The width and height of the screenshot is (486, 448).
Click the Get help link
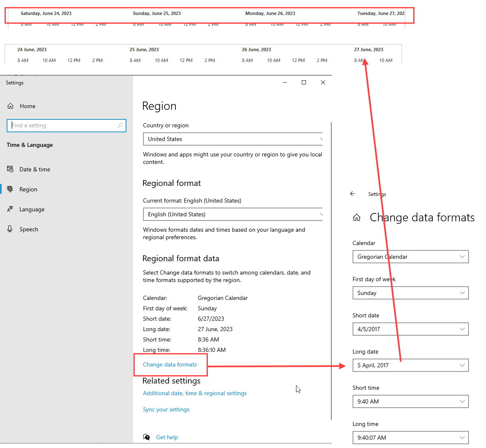167,437
